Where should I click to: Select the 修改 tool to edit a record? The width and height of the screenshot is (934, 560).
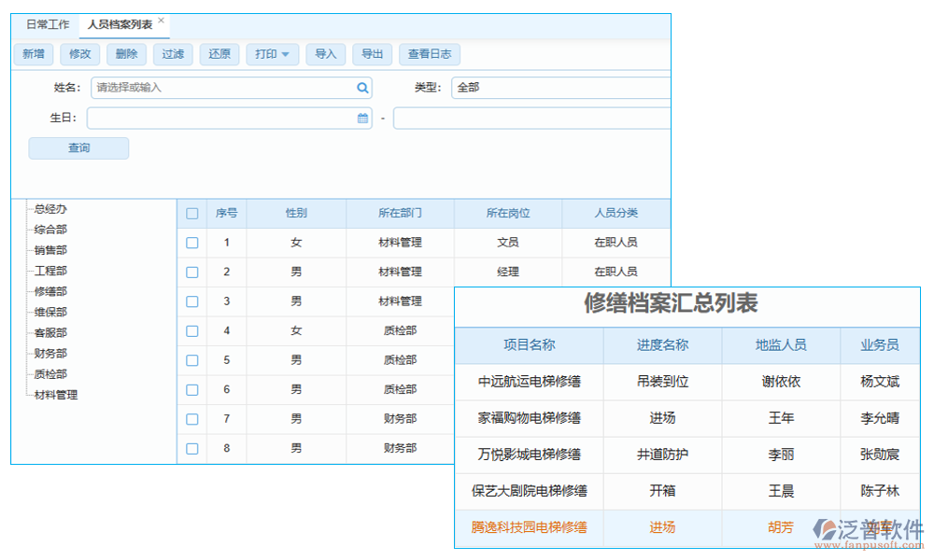point(79,54)
